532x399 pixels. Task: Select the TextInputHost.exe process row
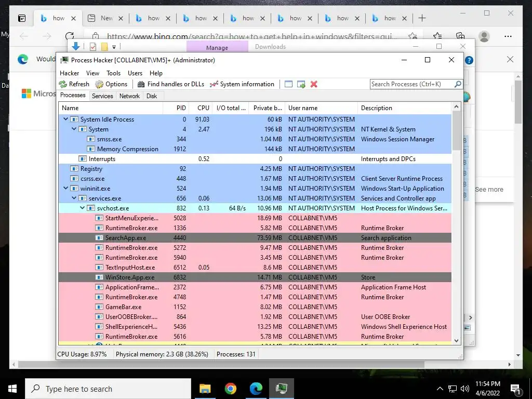(255, 268)
